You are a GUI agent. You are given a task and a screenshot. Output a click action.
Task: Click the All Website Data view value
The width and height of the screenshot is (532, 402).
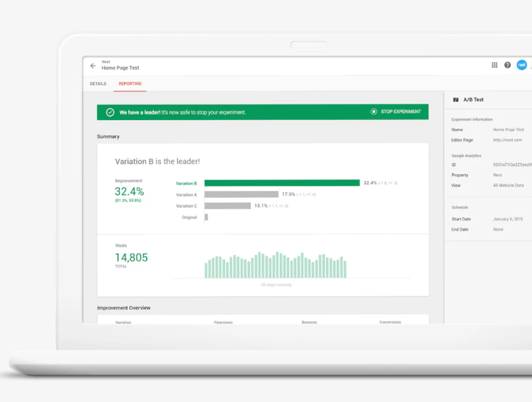pyautogui.click(x=508, y=186)
